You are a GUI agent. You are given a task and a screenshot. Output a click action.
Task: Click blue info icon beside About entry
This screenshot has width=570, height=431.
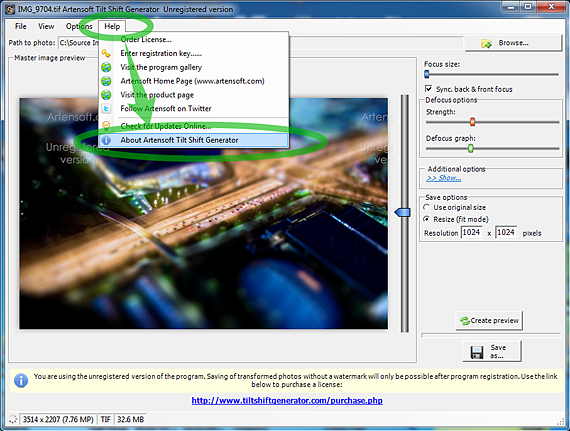coord(106,140)
